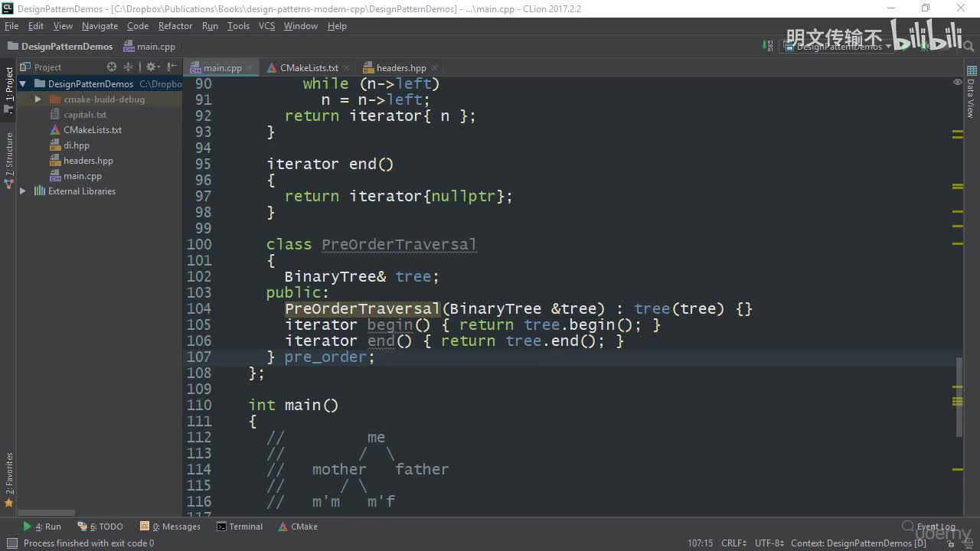Open the Run tool window
The image size is (980, 551).
(42, 527)
